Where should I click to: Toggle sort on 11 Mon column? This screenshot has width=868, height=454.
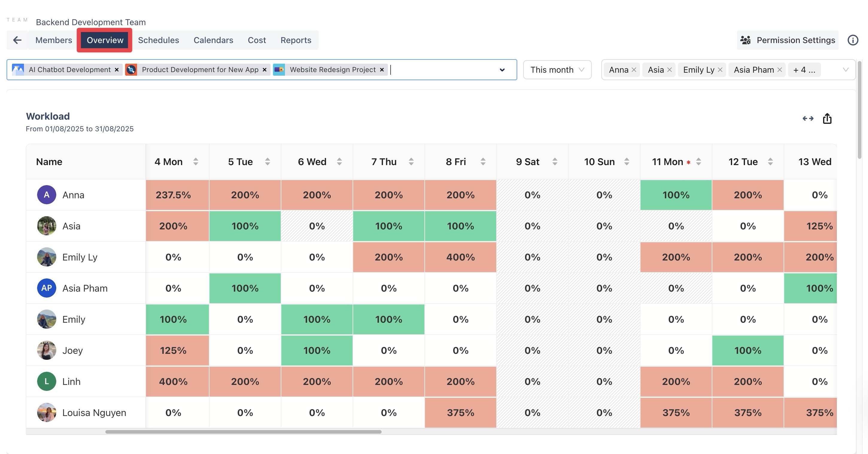pyautogui.click(x=699, y=162)
